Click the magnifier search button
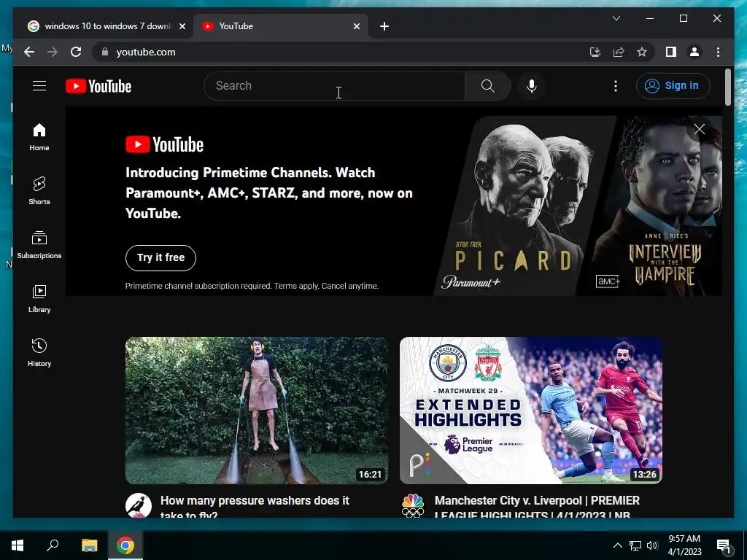The image size is (747, 560). coord(487,86)
